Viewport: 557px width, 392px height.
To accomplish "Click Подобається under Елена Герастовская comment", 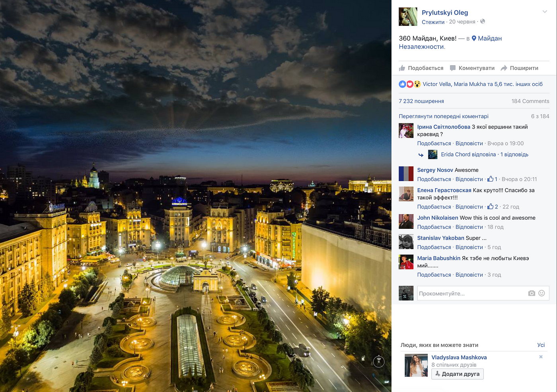I will coord(434,207).
